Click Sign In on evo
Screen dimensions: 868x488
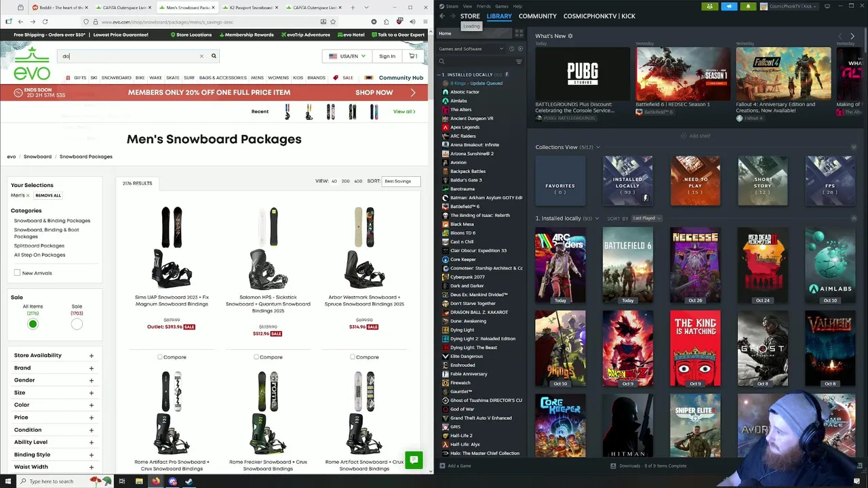(x=387, y=56)
